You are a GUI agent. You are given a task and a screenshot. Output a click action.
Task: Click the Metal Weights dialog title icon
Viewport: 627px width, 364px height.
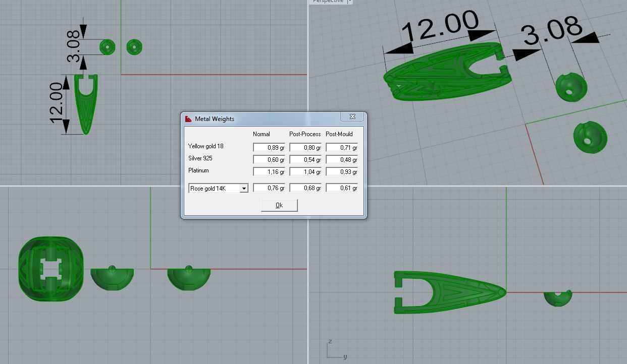(x=188, y=119)
